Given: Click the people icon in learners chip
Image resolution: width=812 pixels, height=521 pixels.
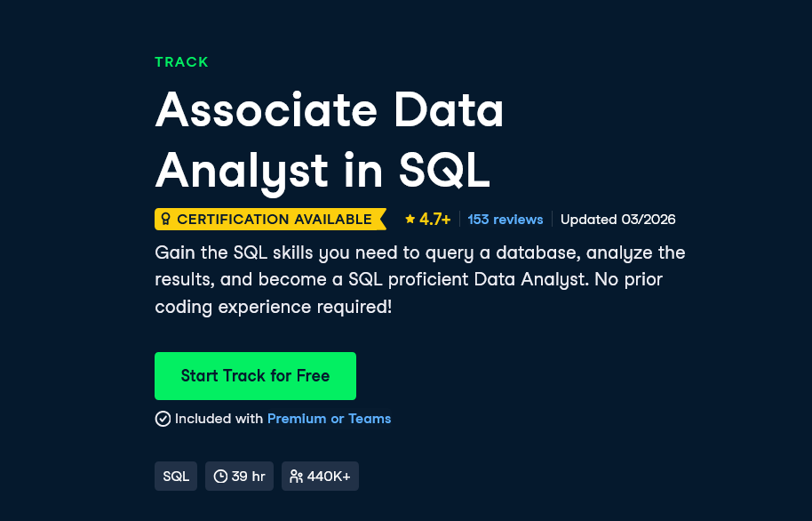Looking at the screenshot, I should coord(296,477).
